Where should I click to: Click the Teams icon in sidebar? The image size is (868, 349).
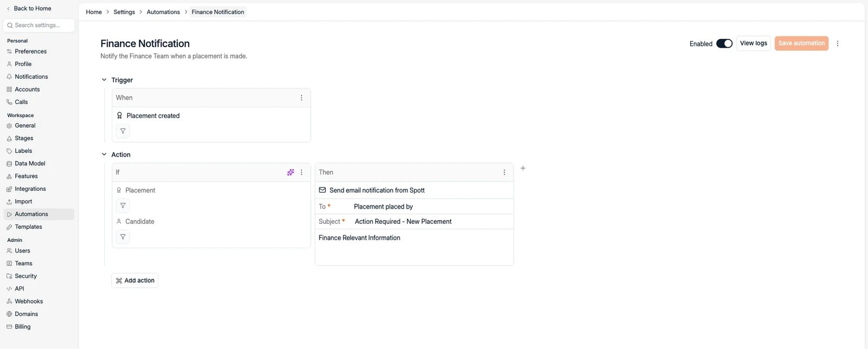9,263
